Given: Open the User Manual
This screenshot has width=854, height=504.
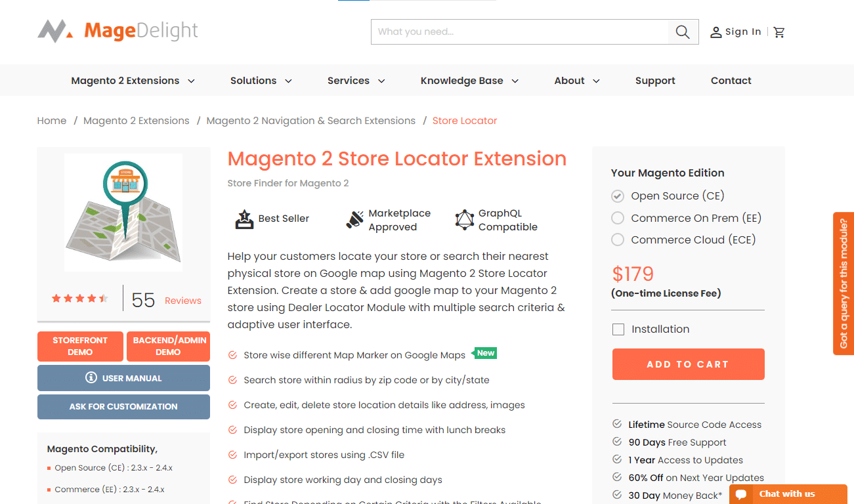Looking at the screenshot, I should click(x=123, y=378).
